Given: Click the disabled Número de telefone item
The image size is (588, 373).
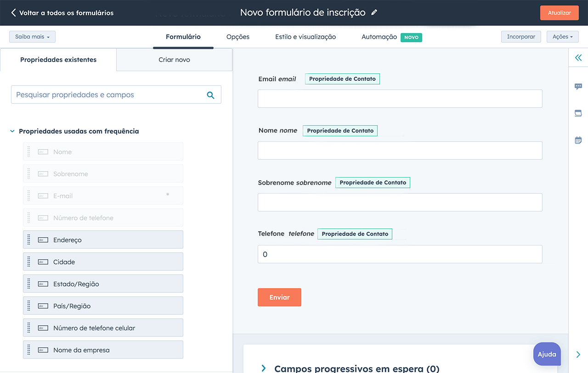Looking at the screenshot, I should [103, 217].
